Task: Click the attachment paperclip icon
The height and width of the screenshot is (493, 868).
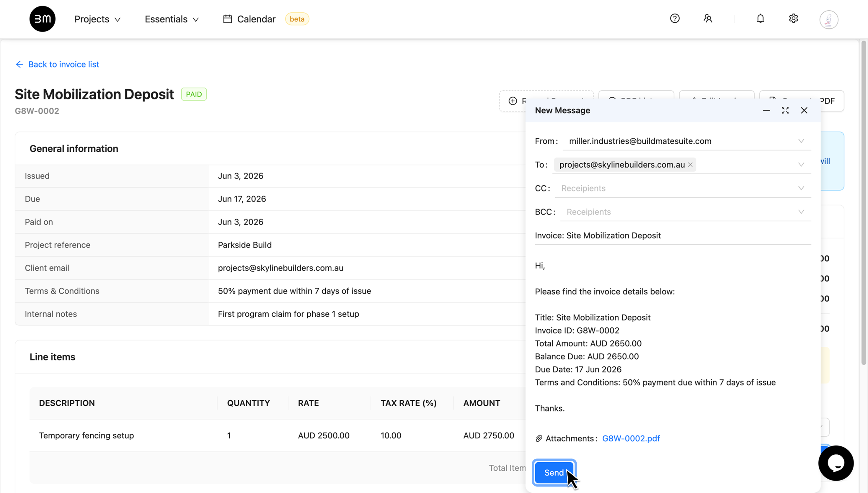Action: 539,438
